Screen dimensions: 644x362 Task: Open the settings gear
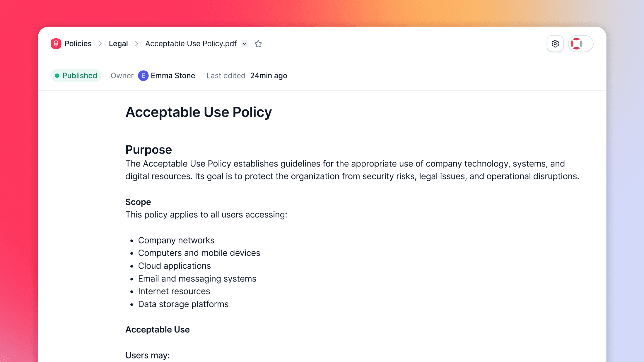coord(555,43)
